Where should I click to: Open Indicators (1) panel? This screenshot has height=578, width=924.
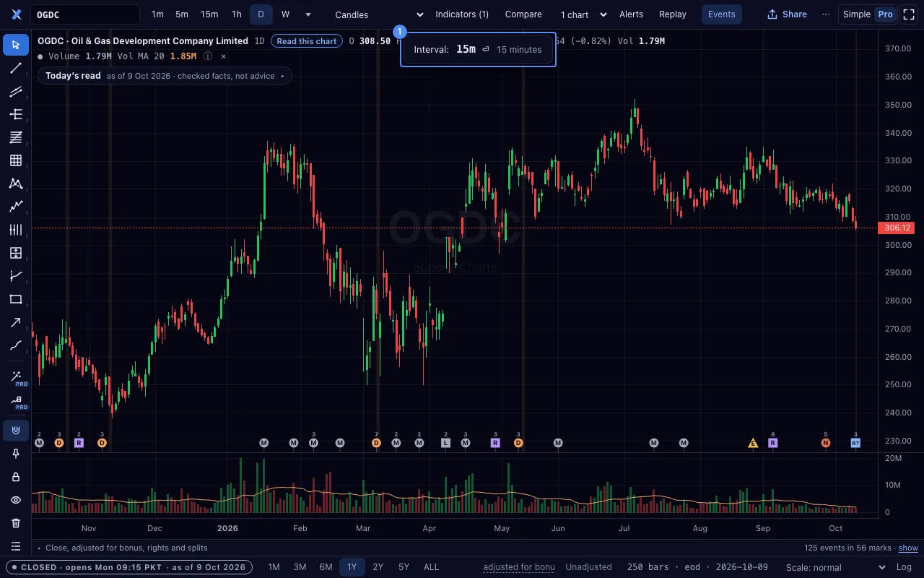point(462,14)
